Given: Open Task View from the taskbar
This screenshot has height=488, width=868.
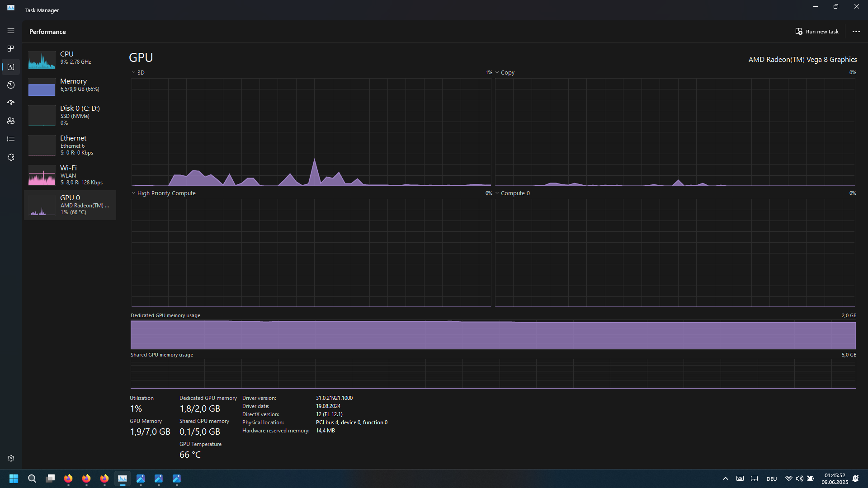Looking at the screenshot, I should pos(50,479).
